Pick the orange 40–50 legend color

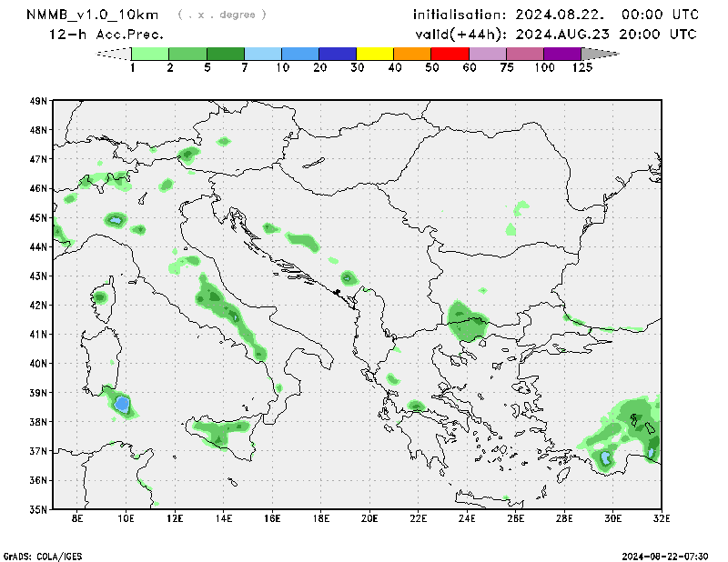pyautogui.click(x=412, y=55)
